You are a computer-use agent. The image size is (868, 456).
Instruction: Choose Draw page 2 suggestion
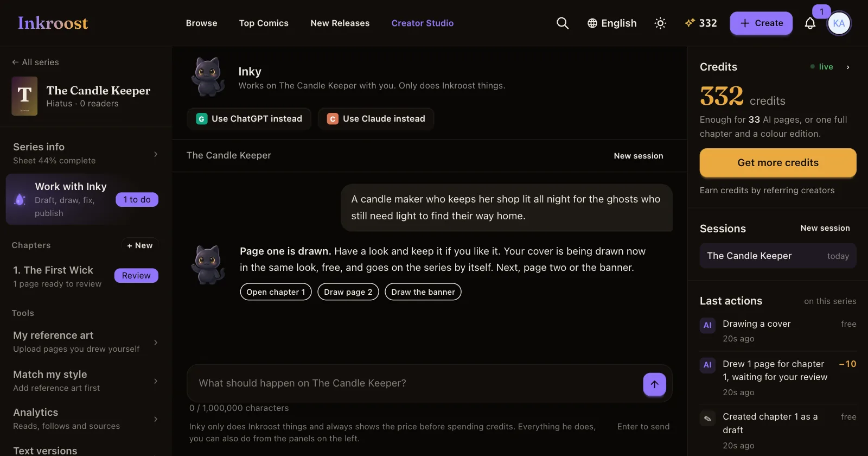[348, 292]
